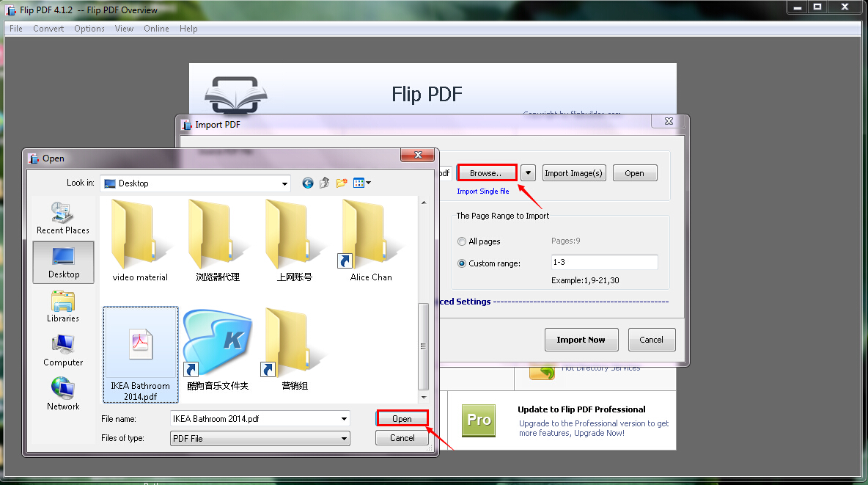Click the Import Image(s) button

pyautogui.click(x=573, y=173)
